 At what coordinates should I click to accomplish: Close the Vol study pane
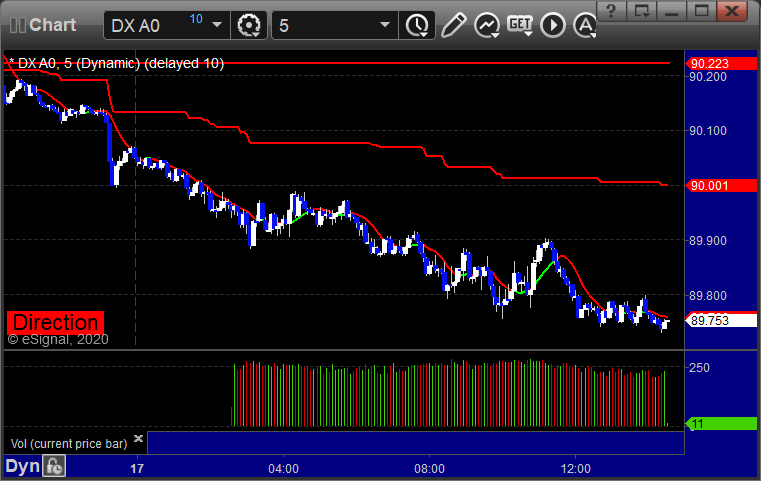pyautogui.click(x=138, y=439)
